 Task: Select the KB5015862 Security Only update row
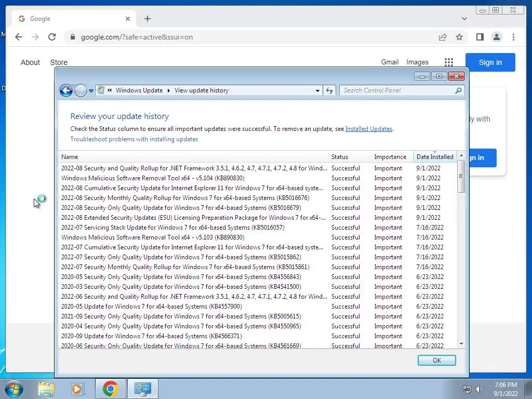pos(258,257)
